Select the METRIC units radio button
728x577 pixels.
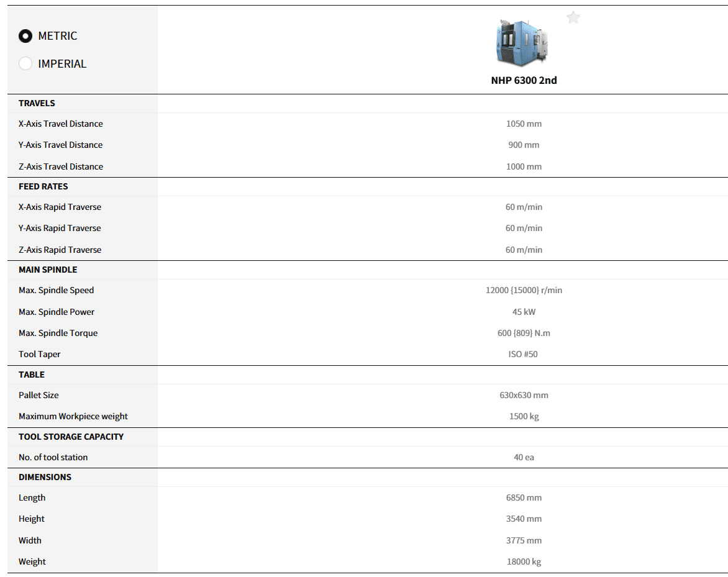point(25,36)
